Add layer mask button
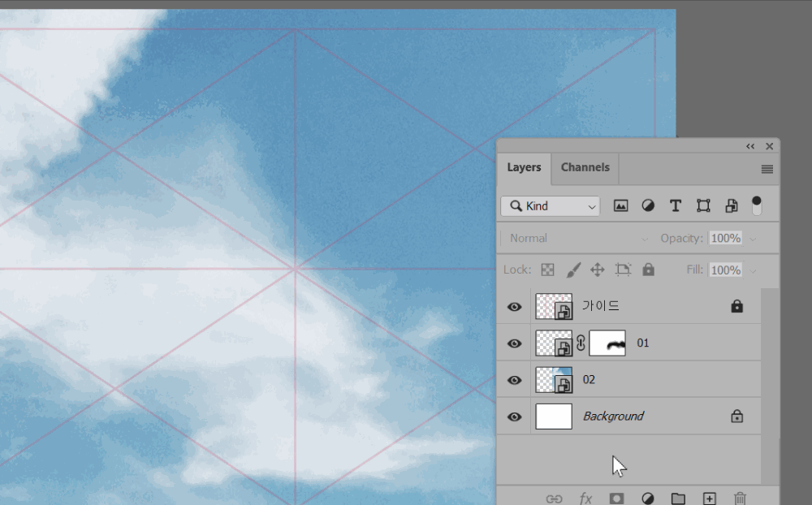 tap(616, 499)
